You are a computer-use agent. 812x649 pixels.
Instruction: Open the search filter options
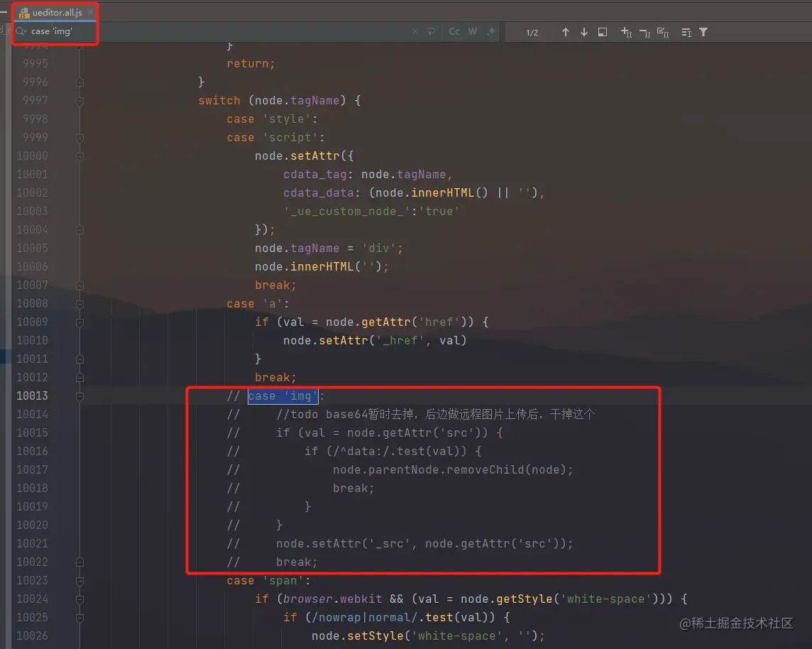point(703,32)
